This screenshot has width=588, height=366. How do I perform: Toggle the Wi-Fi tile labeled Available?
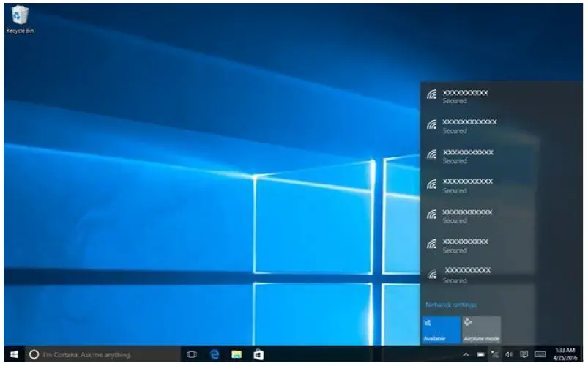[x=442, y=329]
